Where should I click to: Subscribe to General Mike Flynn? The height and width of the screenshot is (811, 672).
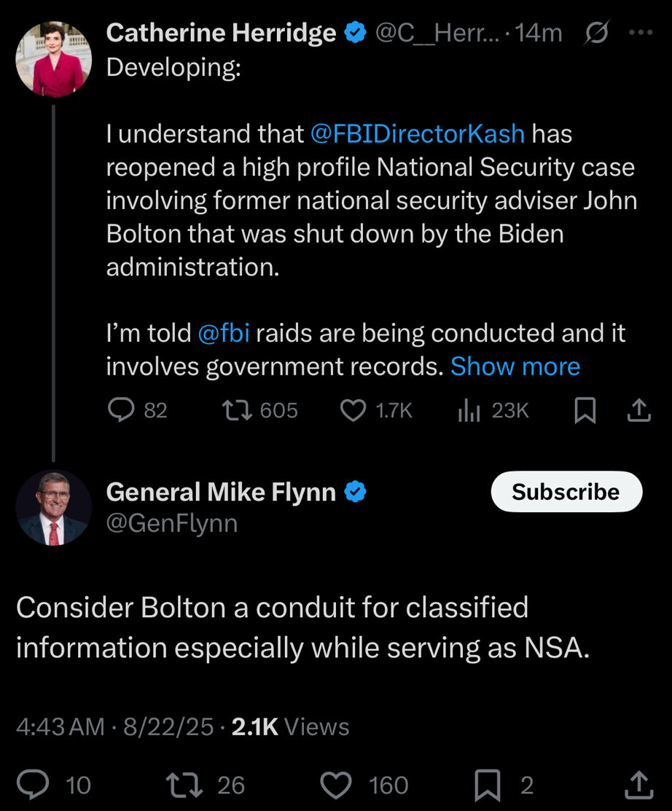coord(566,492)
